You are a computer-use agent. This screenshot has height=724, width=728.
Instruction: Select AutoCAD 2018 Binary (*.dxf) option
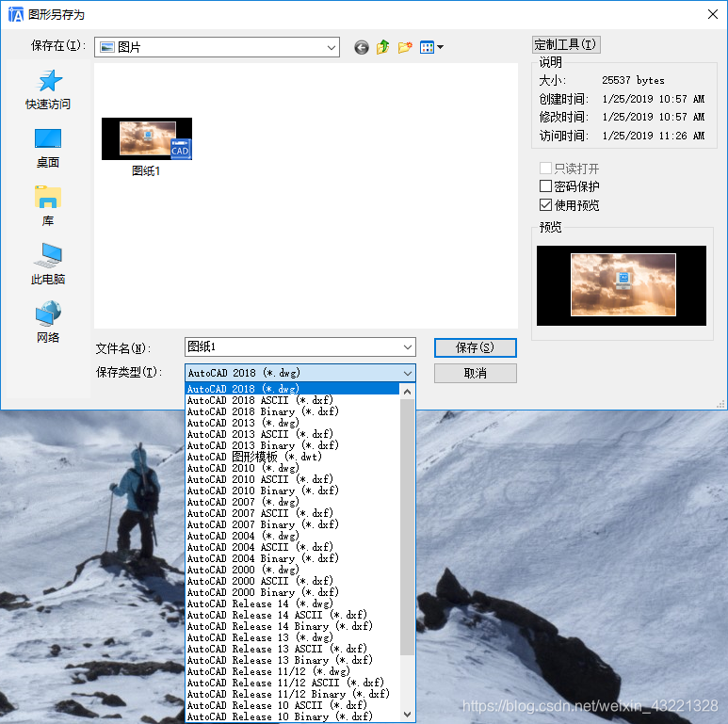coord(293,411)
